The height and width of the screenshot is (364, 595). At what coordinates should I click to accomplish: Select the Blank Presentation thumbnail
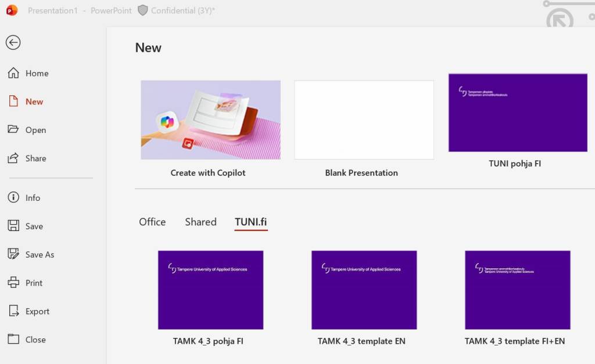pyautogui.click(x=364, y=120)
